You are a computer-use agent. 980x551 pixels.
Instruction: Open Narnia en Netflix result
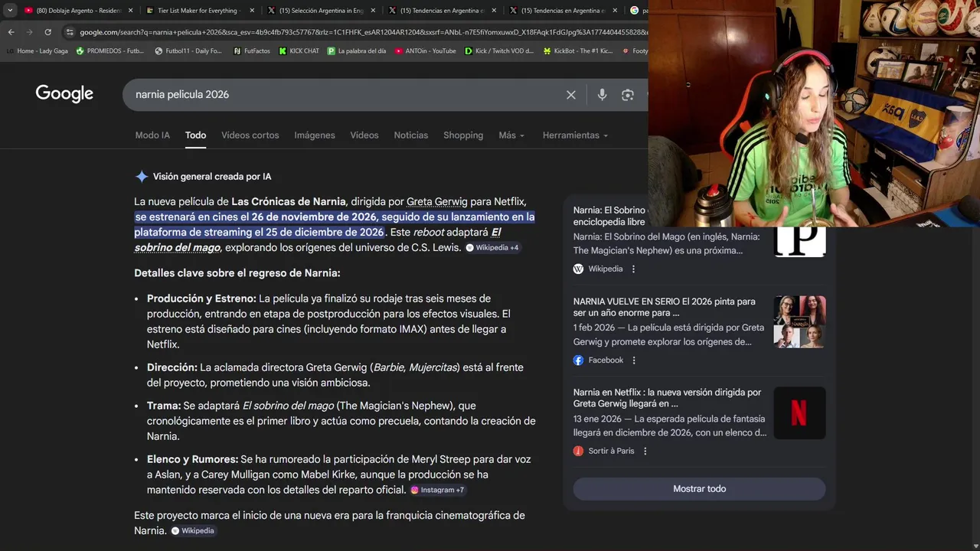point(667,398)
